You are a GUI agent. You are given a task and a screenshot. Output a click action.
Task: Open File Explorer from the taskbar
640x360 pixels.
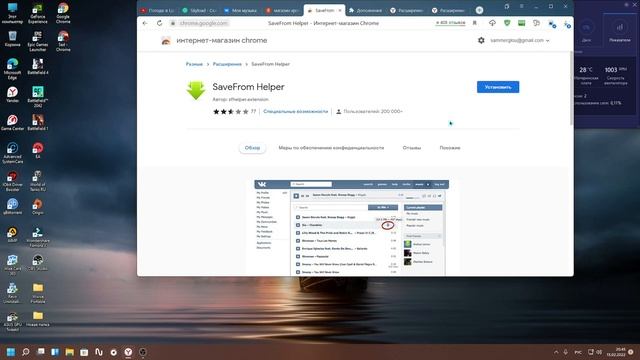coord(69,352)
